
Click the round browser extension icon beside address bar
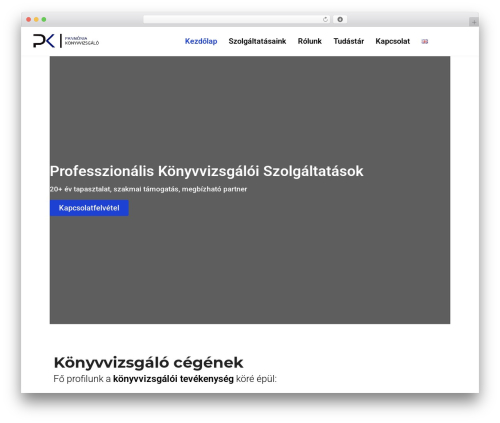(340, 19)
